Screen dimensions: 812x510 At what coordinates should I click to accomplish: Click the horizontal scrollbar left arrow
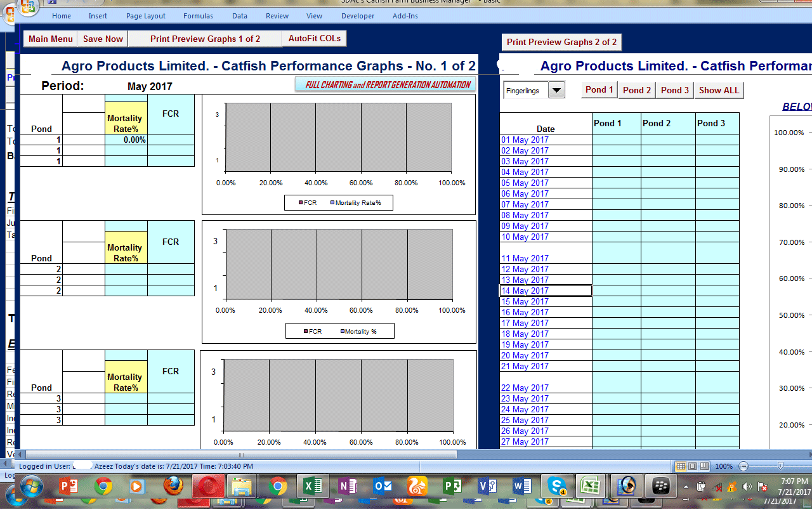(19, 454)
